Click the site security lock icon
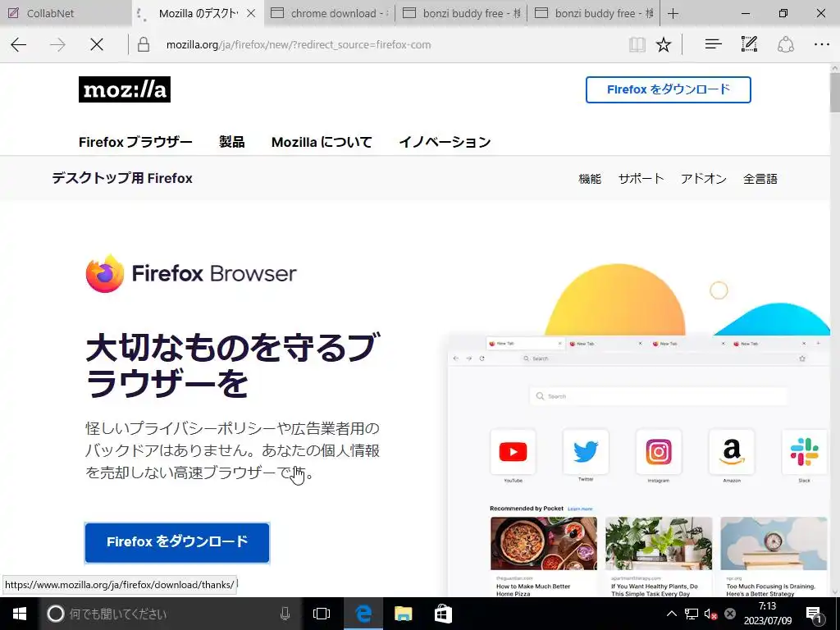840x630 pixels. [144, 44]
